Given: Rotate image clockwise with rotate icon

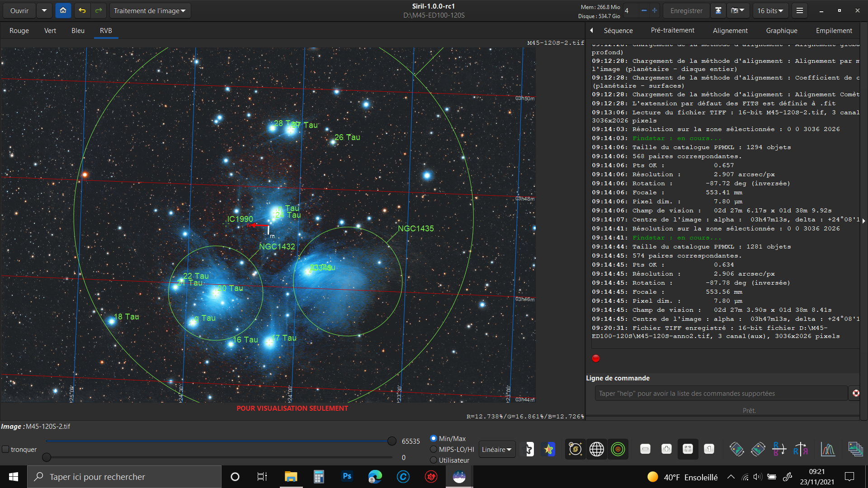Looking at the screenshot, I should [758, 449].
